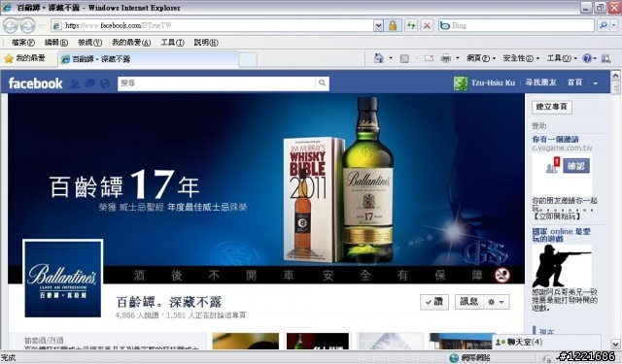
Task: Click the address bar URL field
Action: tap(212, 26)
